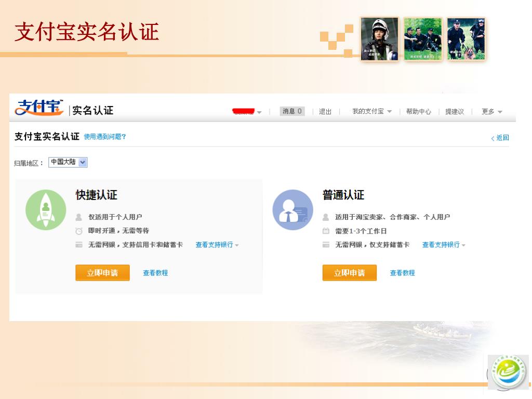Click person icon beside 适用于淘宝卖家
532x399 pixels.
(326, 217)
